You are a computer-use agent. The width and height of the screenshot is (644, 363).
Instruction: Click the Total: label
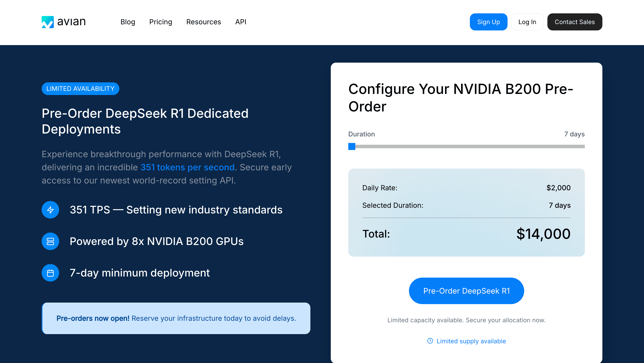coord(376,234)
